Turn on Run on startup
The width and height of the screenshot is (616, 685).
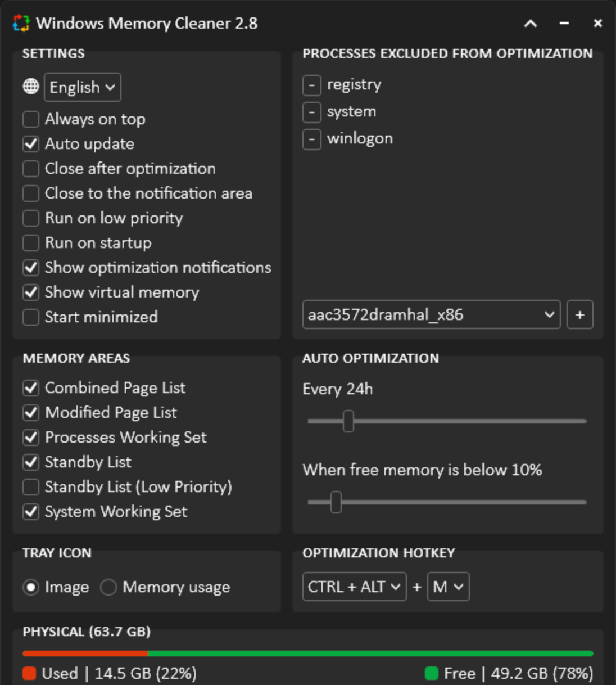pos(31,243)
